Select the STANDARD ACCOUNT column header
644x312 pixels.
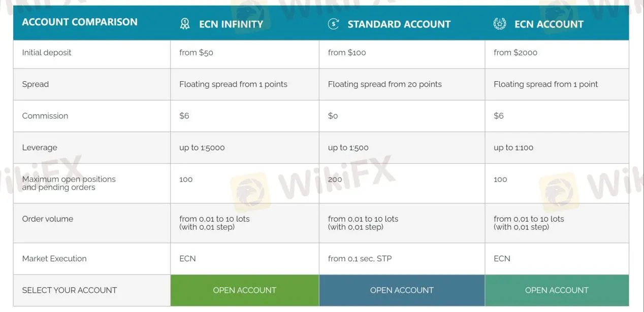[x=399, y=23]
